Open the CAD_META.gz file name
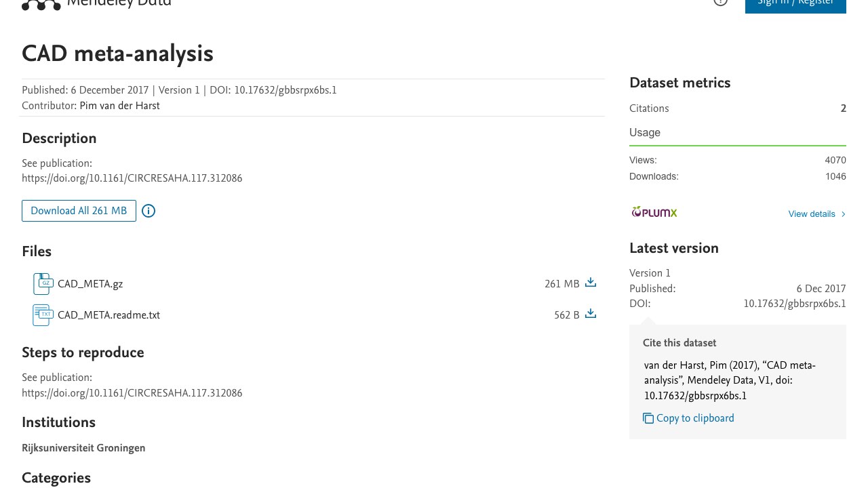The image size is (868, 488). click(90, 284)
